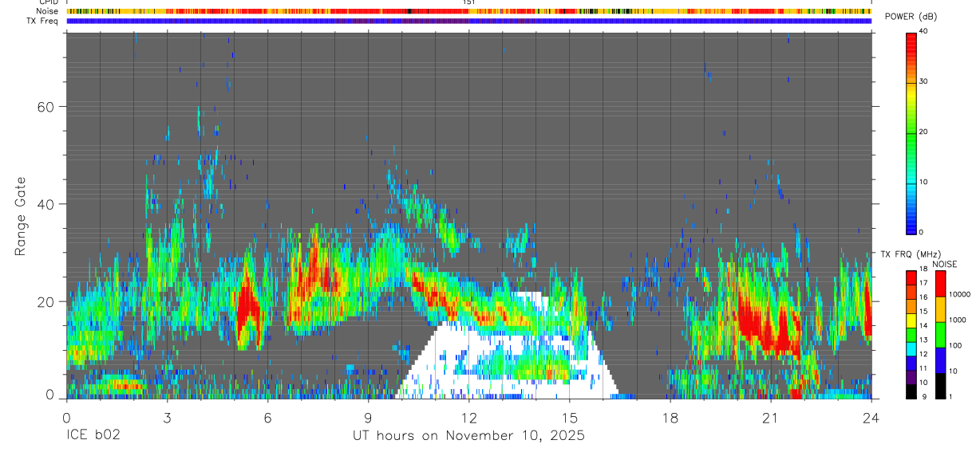The width and height of the screenshot is (980, 452).
Task: Click the 24 tick on the UT hours axis
Action: pyautogui.click(x=871, y=417)
